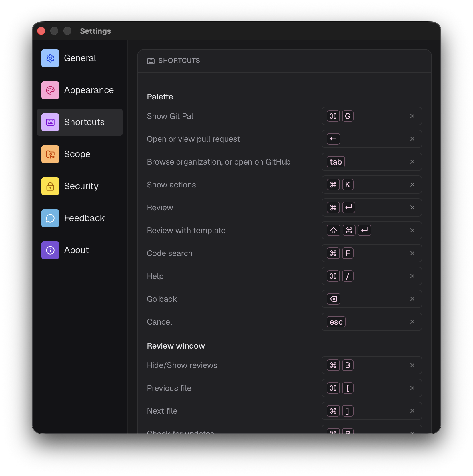Click the Security lock icon
This screenshot has height=476, width=473.
tap(50, 186)
